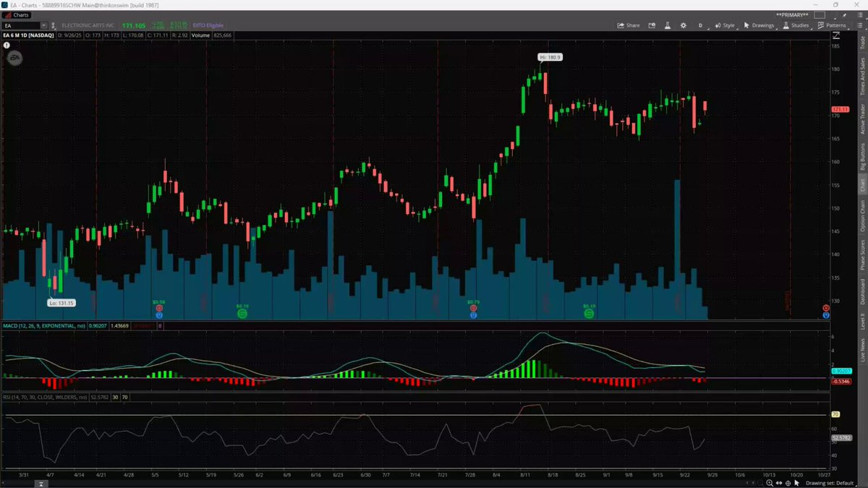The height and width of the screenshot is (488, 868).
Task: Open the Share menu button
Action: click(x=628, y=25)
